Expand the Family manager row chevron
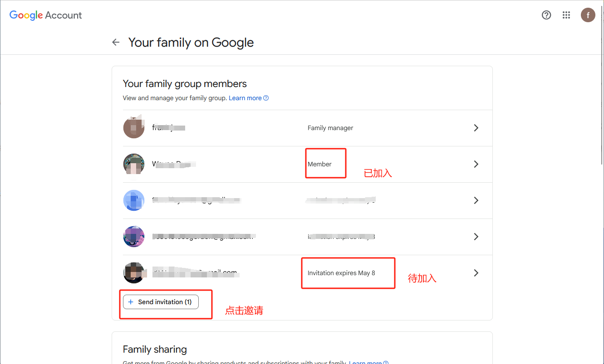The image size is (604, 364). (476, 128)
